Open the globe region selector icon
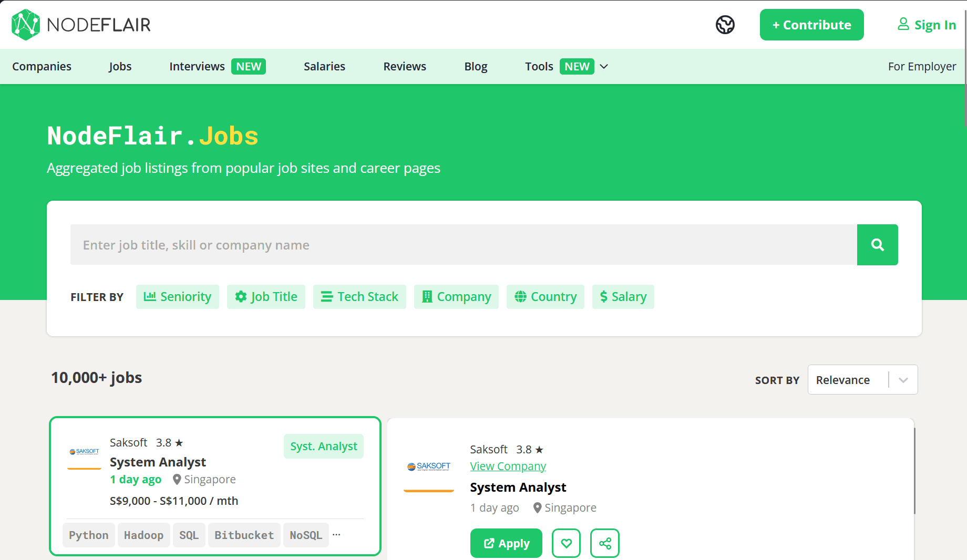This screenshot has width=967, height=560. click(x=725, y=25)
